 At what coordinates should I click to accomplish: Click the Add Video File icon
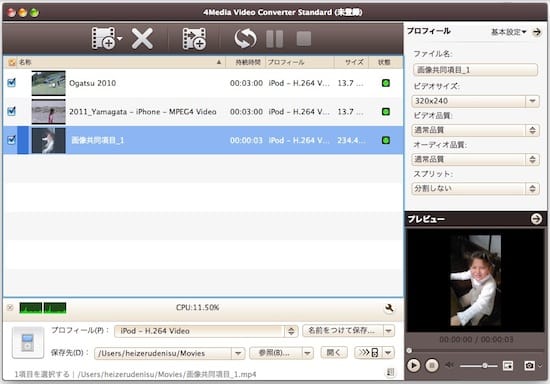point(104,38)
